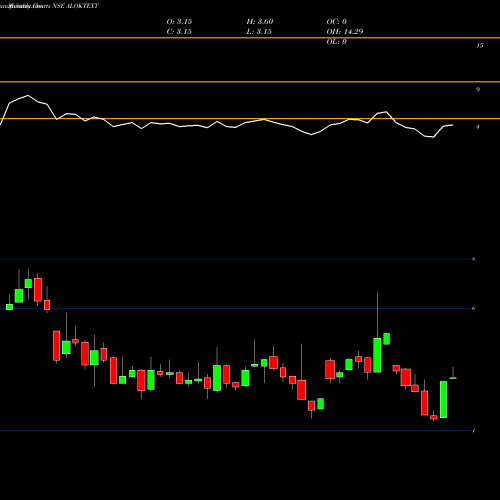Click the 'L: 3.15' low value
Image resolution: width=500 pixels, height=500 pixels.
tap(259, 32)
